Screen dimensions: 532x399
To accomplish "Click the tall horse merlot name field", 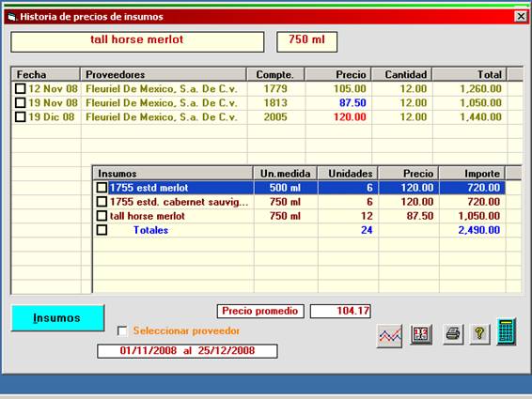I will [x=137, y=41].
